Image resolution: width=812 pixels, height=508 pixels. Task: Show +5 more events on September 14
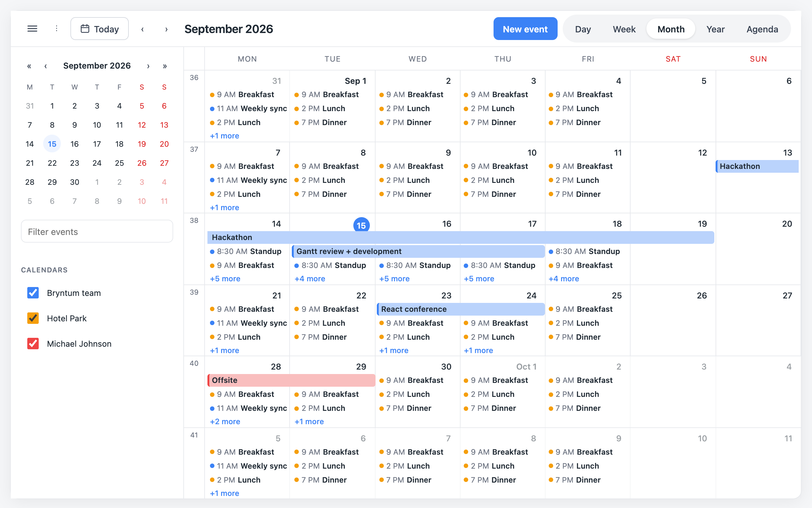point(225,278)
